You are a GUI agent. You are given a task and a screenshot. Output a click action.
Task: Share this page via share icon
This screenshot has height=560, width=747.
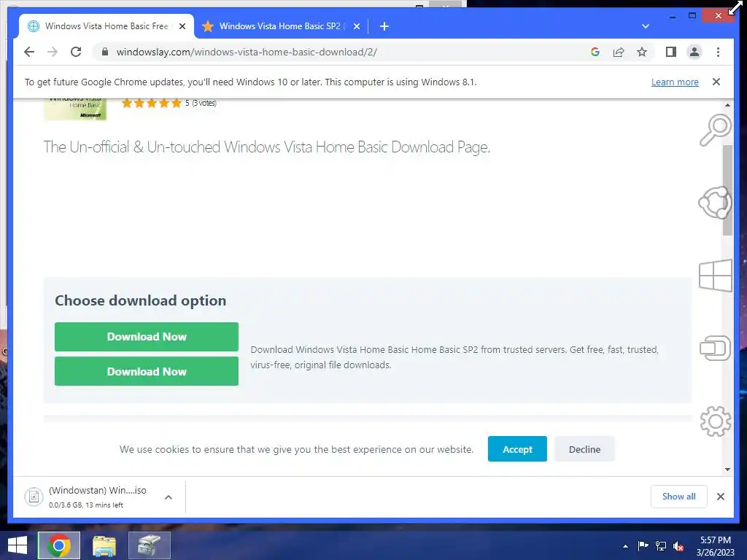tap(619, 52)
